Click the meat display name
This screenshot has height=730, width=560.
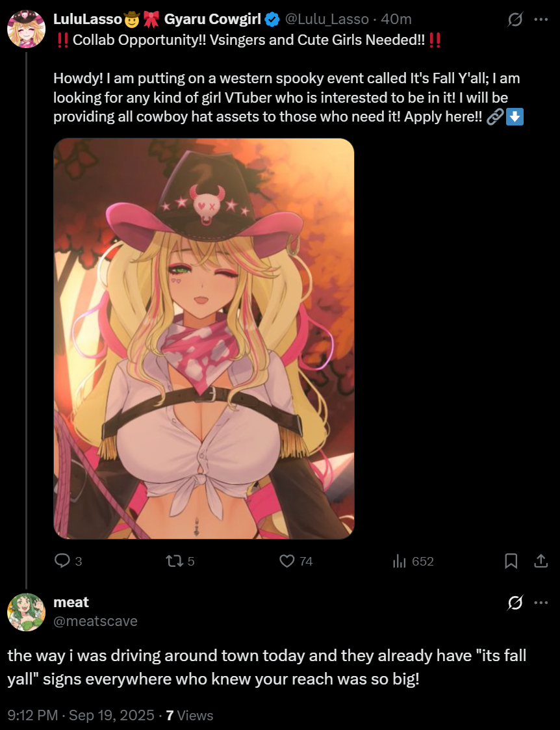coord(71,602)
